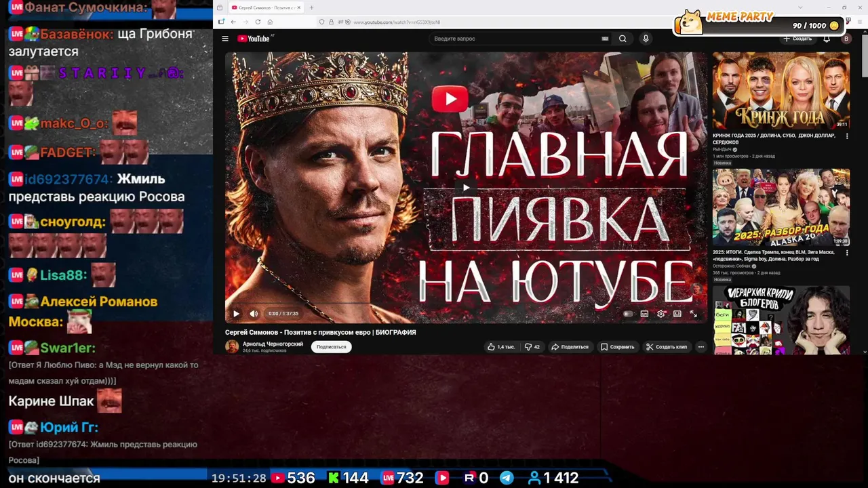Click the LIVE viewer counter 732
The height and width of the screenshot is (488, 868).
tap(402, 478)
